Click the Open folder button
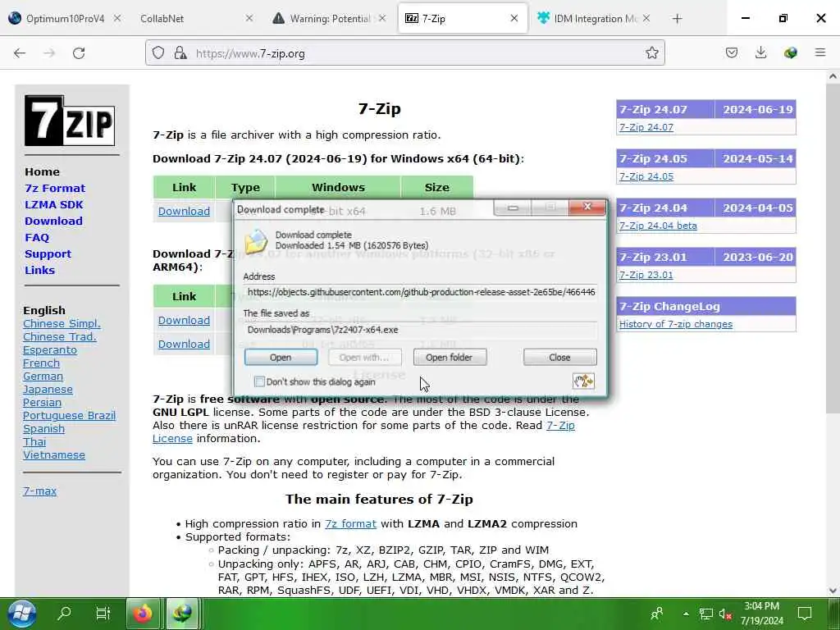 tap(450, 358)
